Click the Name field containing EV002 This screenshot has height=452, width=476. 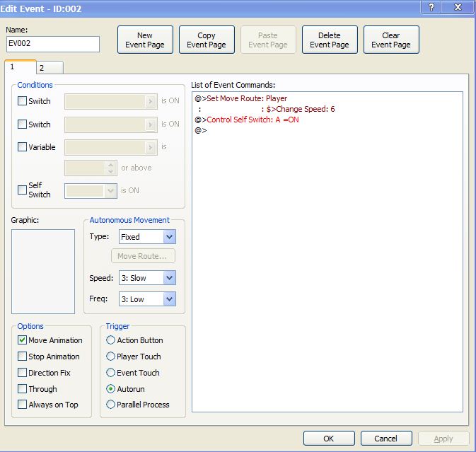click(x=53, y=44)
